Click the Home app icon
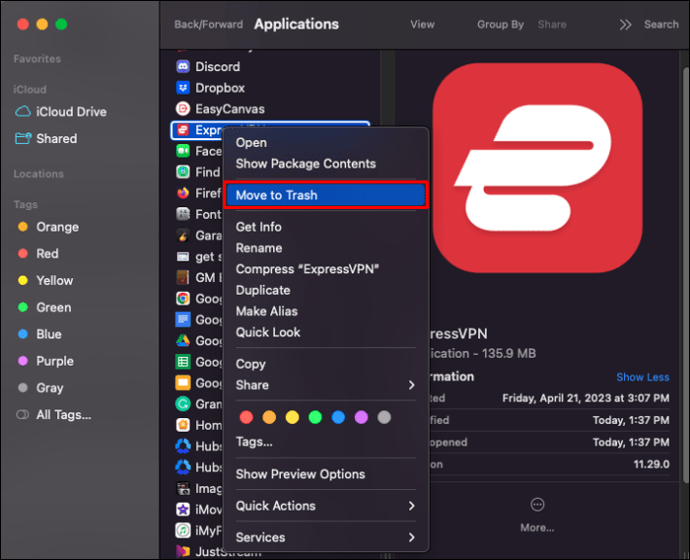 click(183, 425)
